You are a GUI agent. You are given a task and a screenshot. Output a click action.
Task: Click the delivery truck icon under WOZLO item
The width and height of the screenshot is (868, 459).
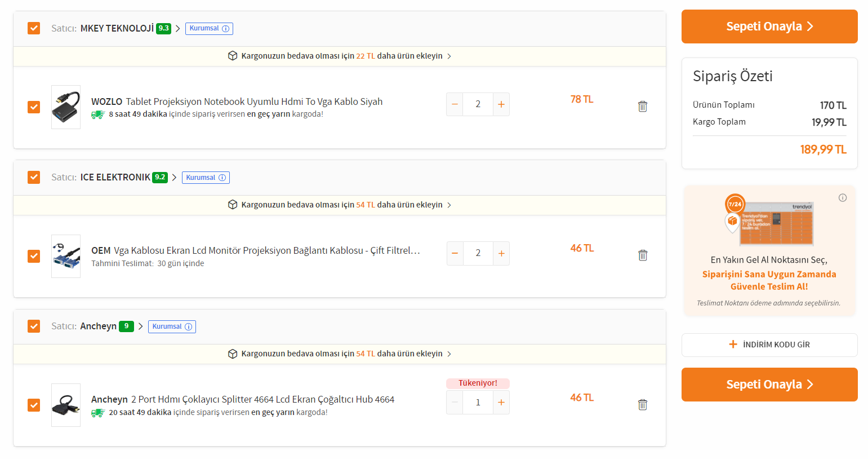(98, 114)
